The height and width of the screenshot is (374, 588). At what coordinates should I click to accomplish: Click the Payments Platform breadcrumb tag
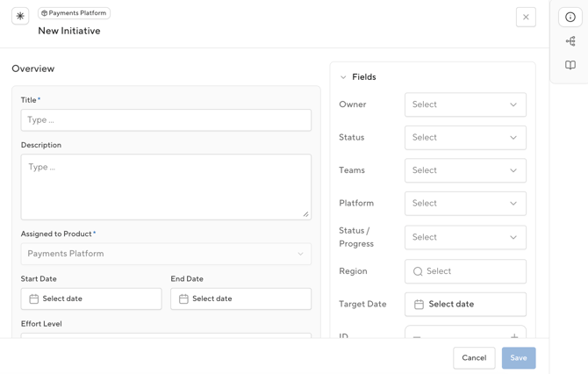(x=74, y=13)
